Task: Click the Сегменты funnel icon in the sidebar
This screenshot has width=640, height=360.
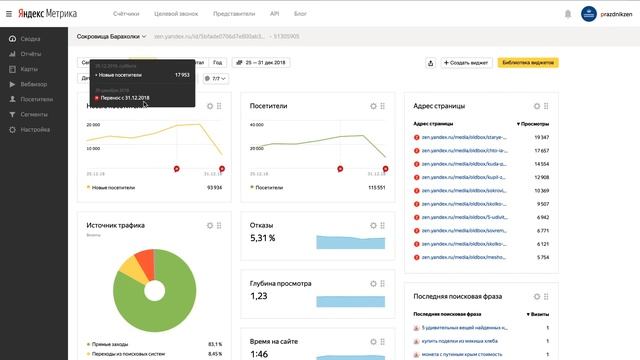Action: (x=12, y=114)
